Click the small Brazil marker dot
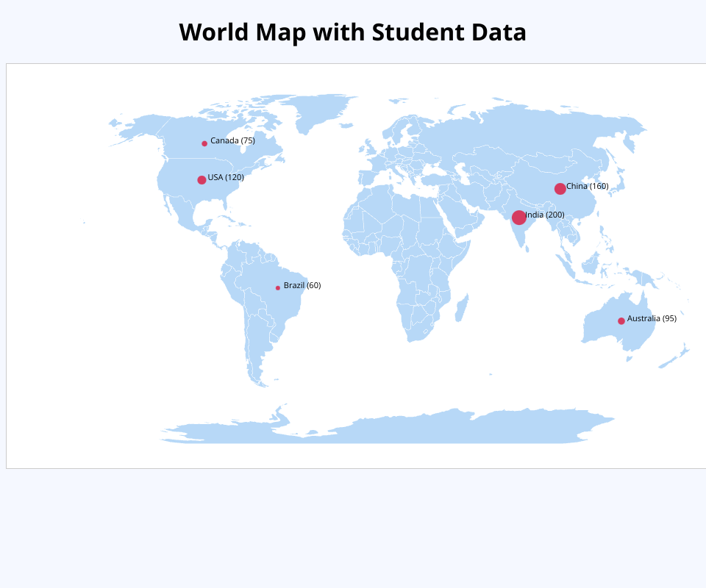The height and width of the screenshot is (588, 706). (x=278, y=287)
